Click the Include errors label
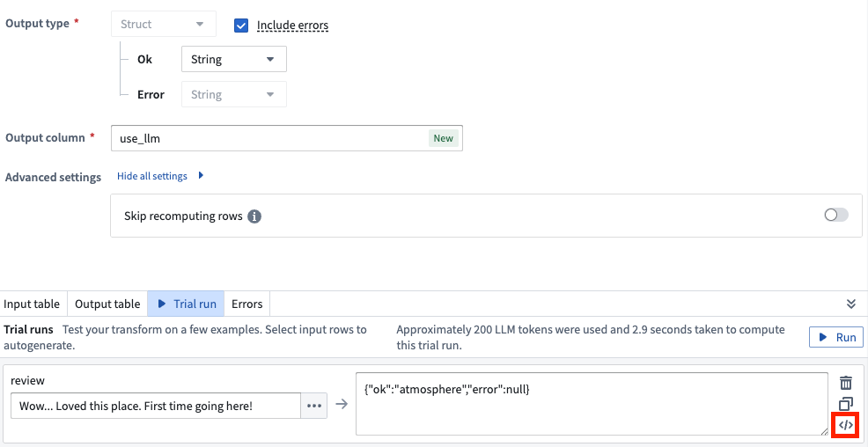The height and width of the screenshot is (447, 868). coord(292,26)
